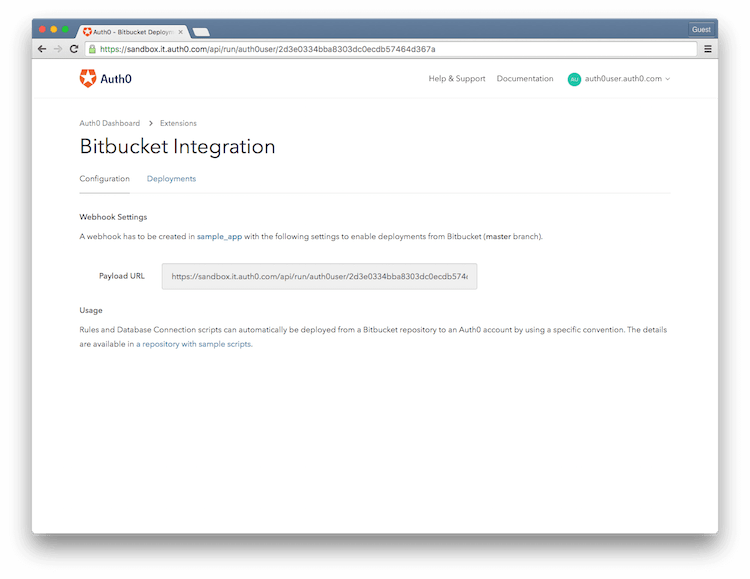The height and width of the screenshot is (579, 750).
Task: Select the Auth0 - Bitbucket Deployments browser tab
Action: [132, 32]
